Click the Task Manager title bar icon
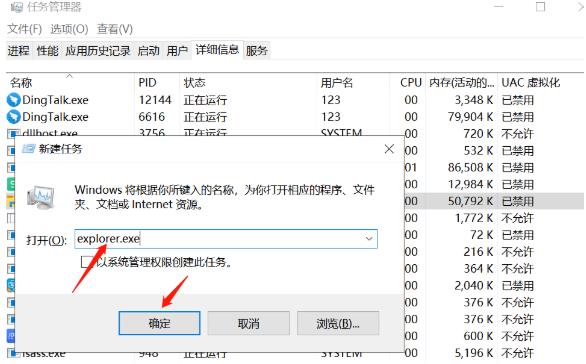 click(x=16, y=7)
